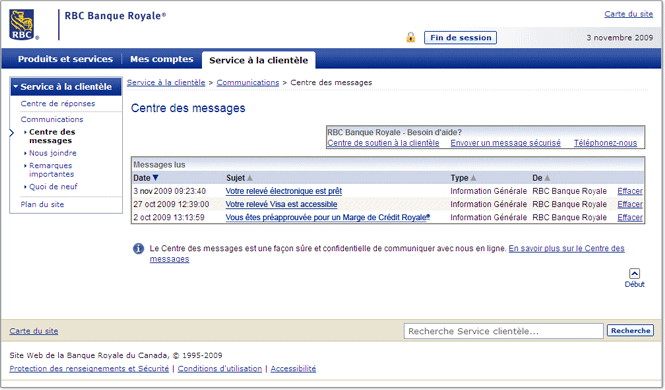Sort messages by Date descending arrow
The image size is (665, 390).
156,178
